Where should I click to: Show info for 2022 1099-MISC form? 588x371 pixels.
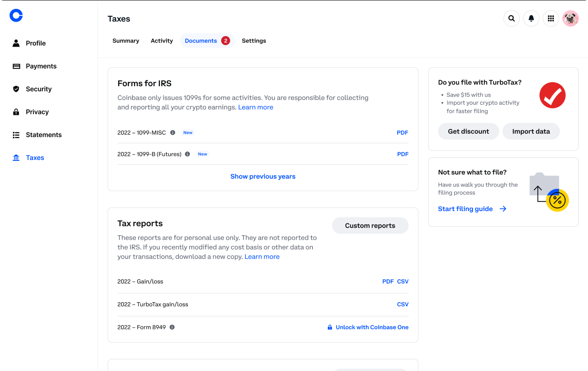[x=173, y=132]
